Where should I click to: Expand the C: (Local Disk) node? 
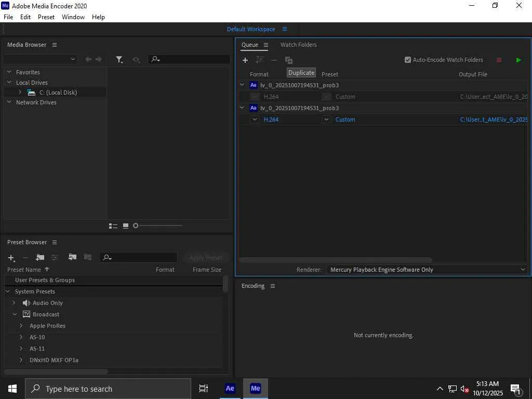click(20, 92)
